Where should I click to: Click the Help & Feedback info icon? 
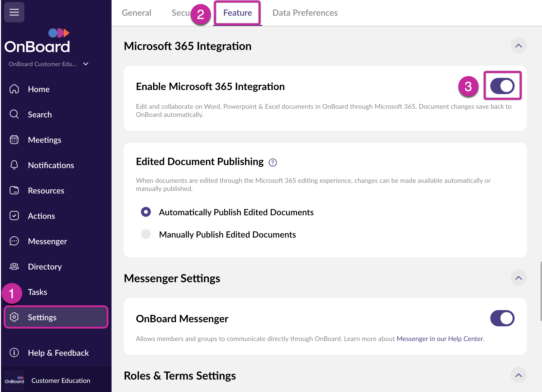point(14,353)
